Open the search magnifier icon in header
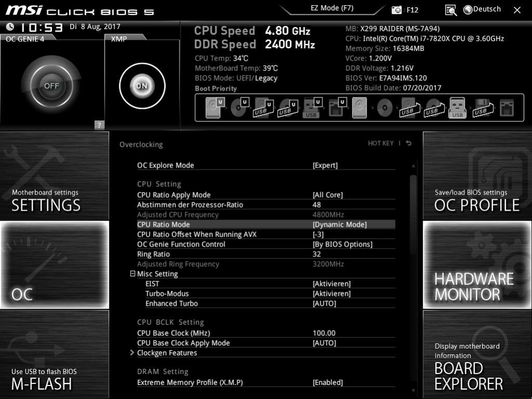 [450, 10]
